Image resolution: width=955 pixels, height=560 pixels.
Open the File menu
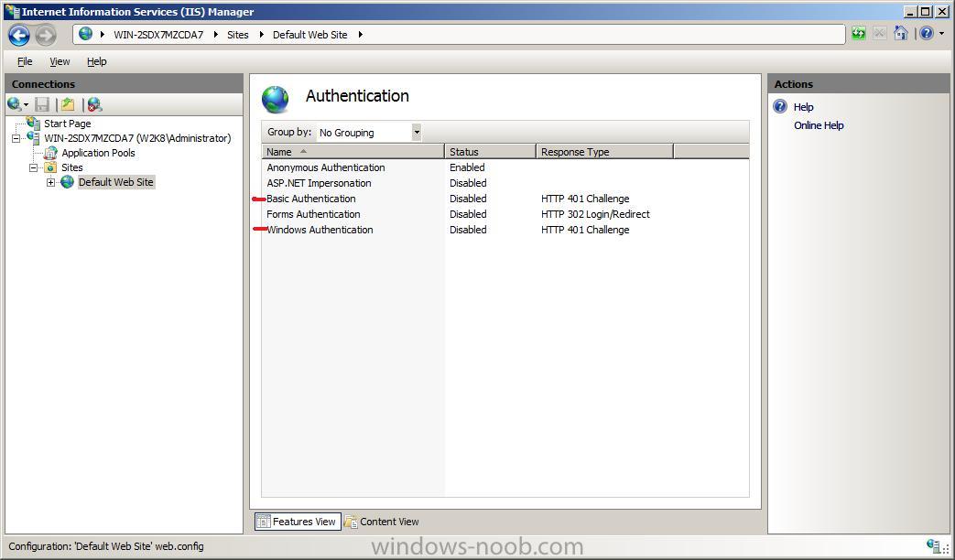(25, 61)
